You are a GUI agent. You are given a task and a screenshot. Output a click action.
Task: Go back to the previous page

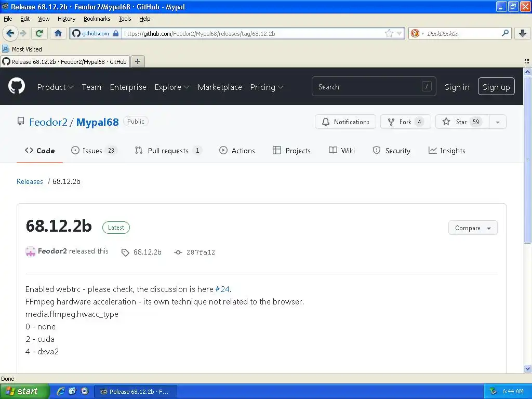(x=10, y=33)
